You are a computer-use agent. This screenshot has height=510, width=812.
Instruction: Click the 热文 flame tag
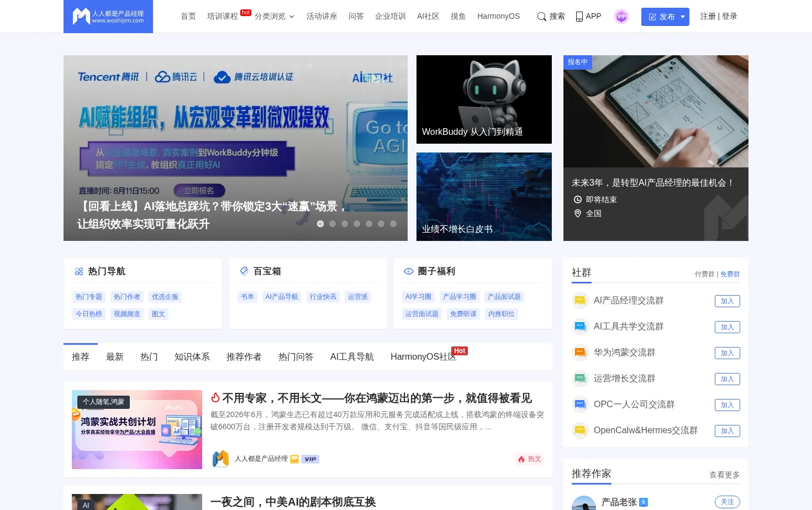point(530,459)
